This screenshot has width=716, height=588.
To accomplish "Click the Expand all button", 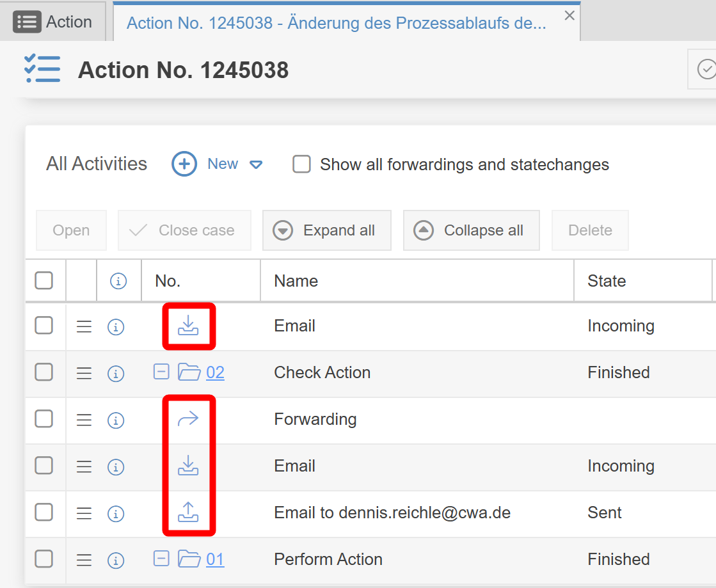I will pos(326,230).
